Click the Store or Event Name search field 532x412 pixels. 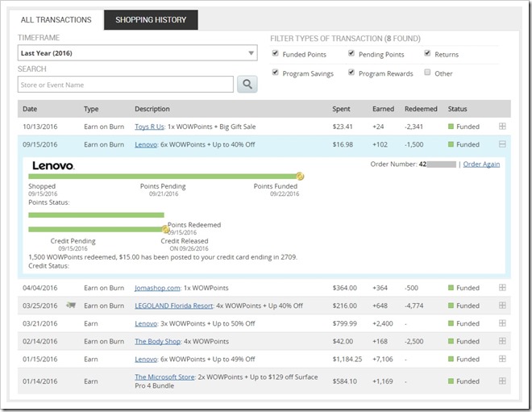(x=126, y=84)
